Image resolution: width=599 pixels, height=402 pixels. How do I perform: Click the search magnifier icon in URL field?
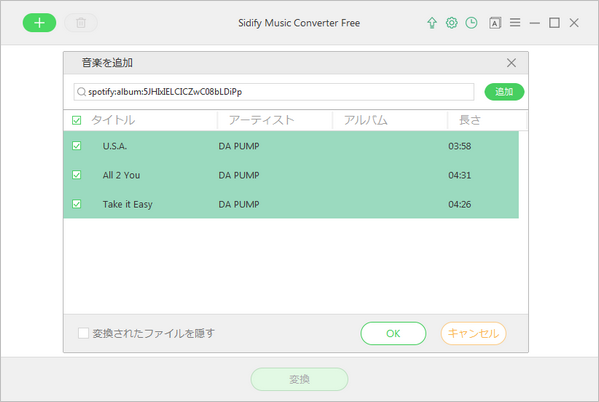[x=81, y=92]
